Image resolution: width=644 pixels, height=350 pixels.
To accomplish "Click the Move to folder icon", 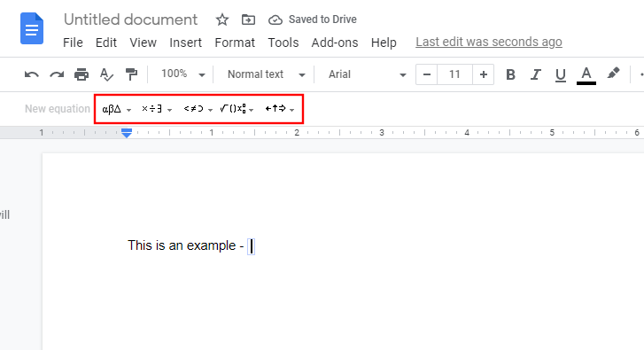I will pos(248,19).
